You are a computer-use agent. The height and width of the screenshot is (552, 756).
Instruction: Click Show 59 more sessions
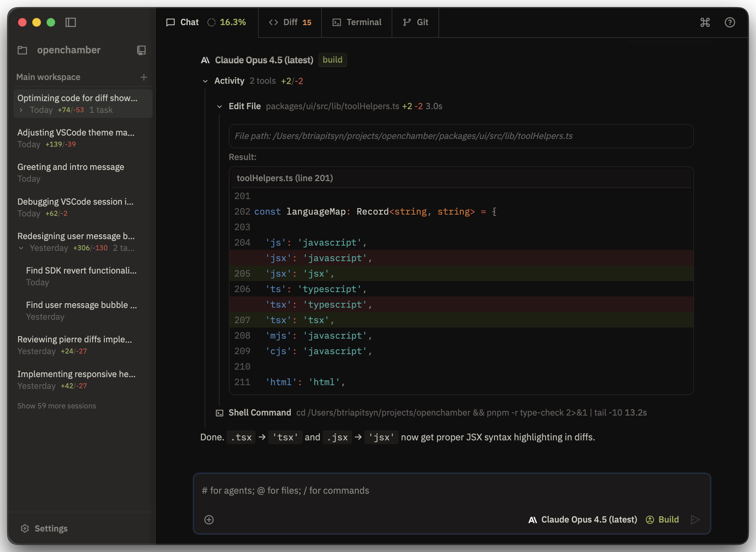coord(56,406)
